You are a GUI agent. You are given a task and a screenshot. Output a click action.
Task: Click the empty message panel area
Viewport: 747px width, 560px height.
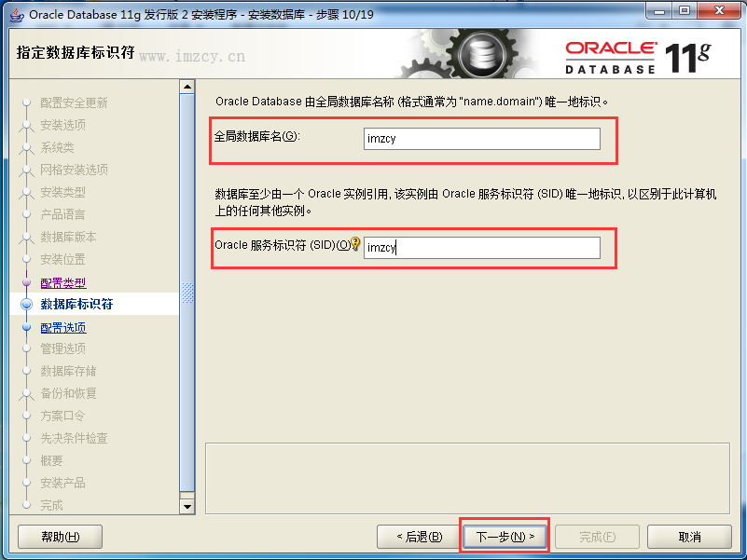(x=467, y=478)
